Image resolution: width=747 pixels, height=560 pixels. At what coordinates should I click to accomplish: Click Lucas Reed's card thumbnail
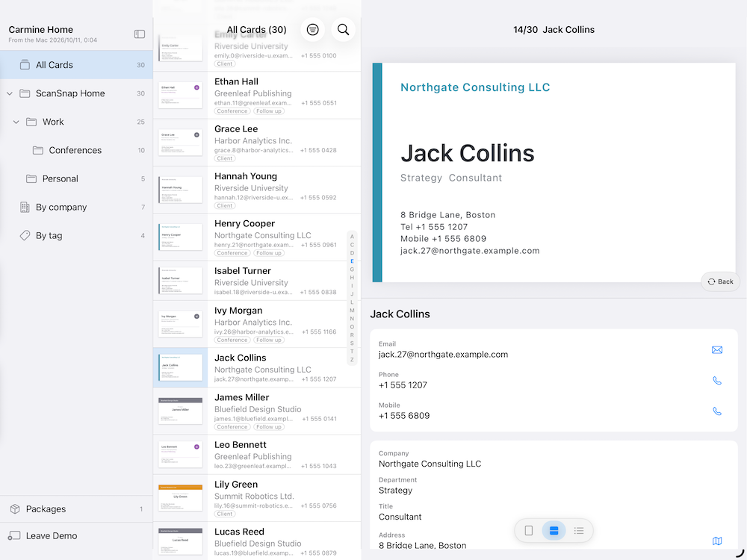pos(181,541)
